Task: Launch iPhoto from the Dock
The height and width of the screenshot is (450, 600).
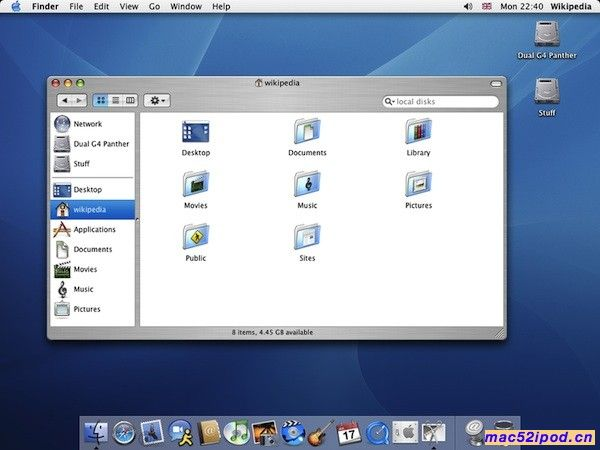Action: point(264,433)
